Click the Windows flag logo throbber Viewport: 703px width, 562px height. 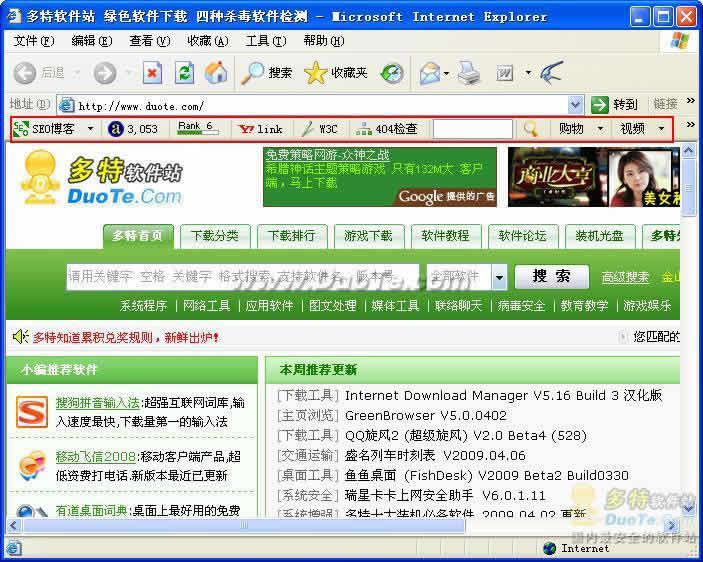tap(680, 41)
